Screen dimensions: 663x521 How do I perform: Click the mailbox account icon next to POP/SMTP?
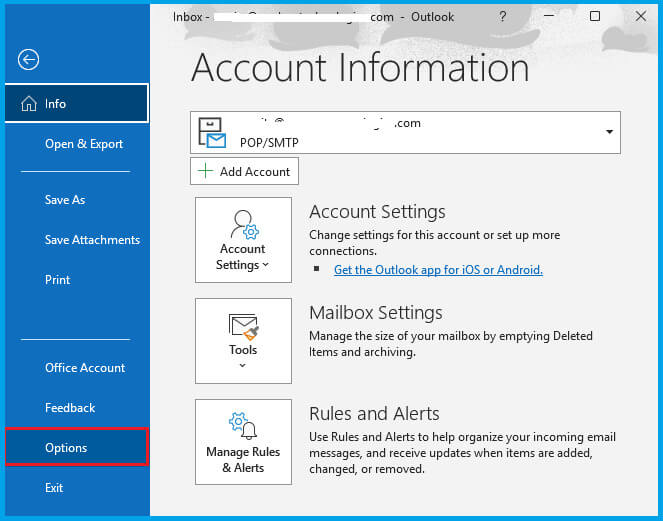coord(212,133)
